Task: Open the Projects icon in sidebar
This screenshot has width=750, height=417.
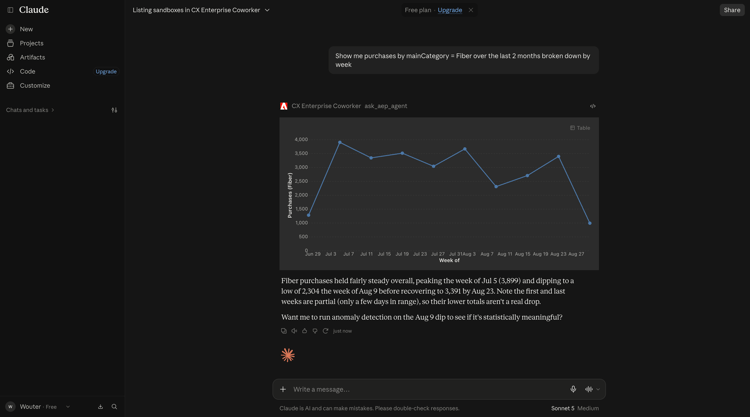Action: pyautogui.click(x=10, y=43)
